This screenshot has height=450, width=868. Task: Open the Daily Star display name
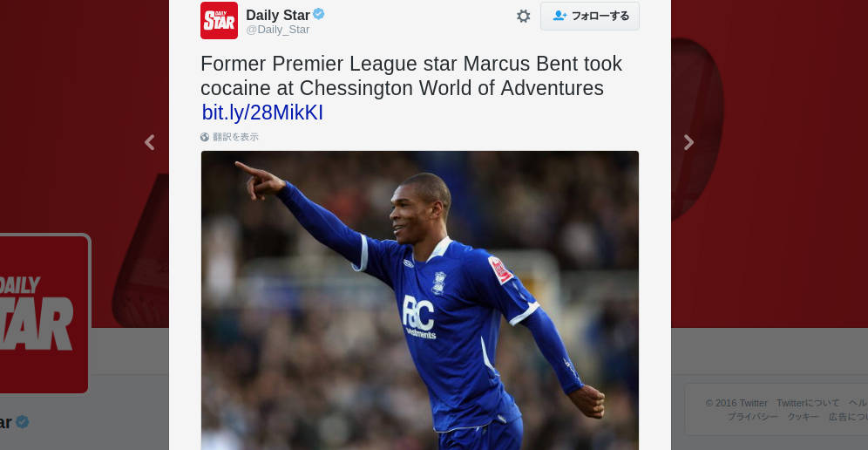pos(278,15)
